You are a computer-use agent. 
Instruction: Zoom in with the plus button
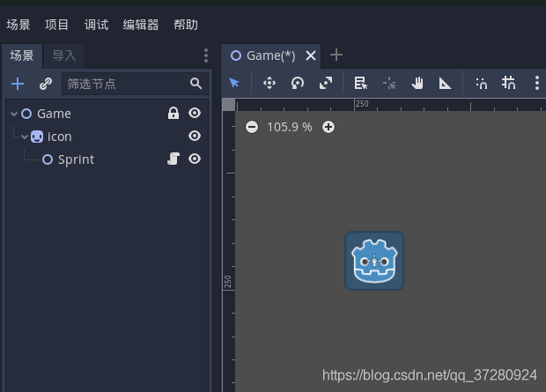328,127
